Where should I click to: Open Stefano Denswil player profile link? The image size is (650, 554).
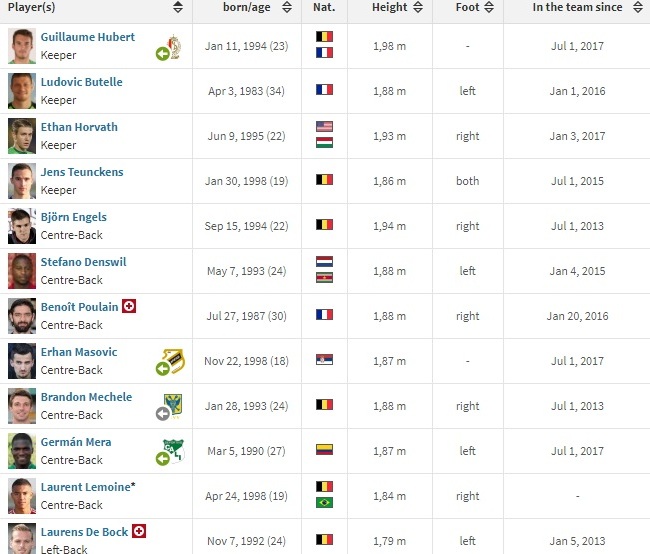click(x=83, y=262)
